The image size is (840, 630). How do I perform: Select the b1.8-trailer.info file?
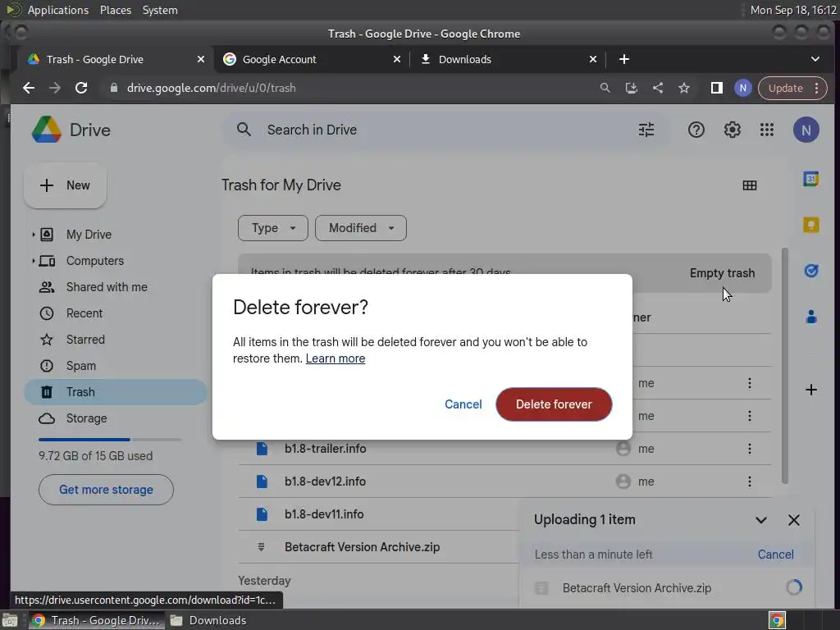pos(325,449)
